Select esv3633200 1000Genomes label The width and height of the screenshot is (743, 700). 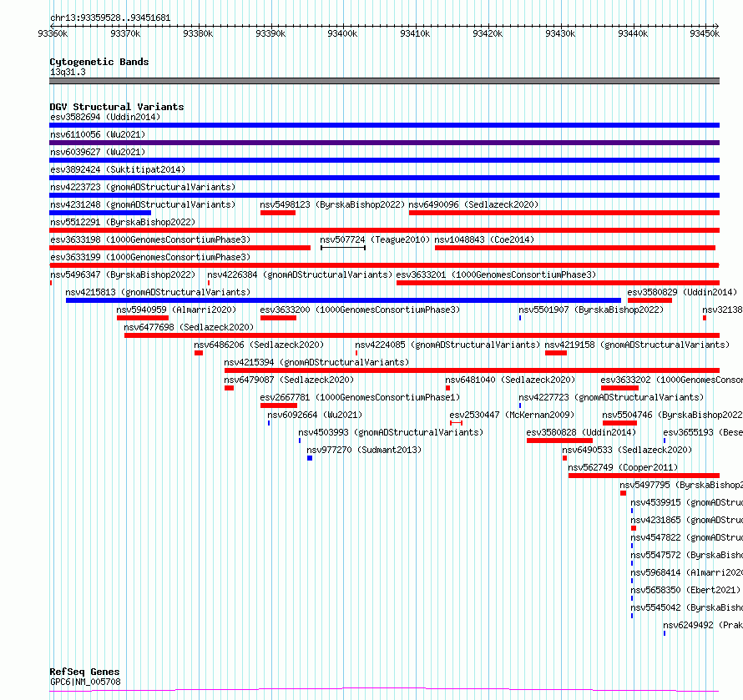point(360,310)
